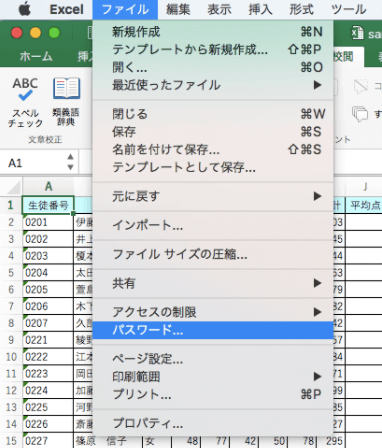
Task: Select cell containing 0202
Action: coord(48,239)
